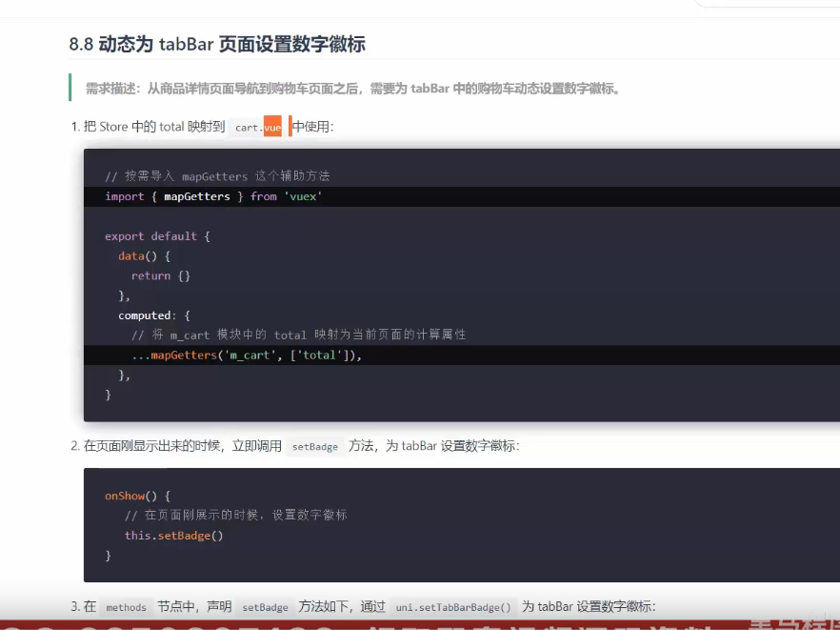The image size is (840, 630).
Task: Click the line "...mapGetters('m_cart', ['total']),"
Action: pyautogui.click(x=247, y=355)
